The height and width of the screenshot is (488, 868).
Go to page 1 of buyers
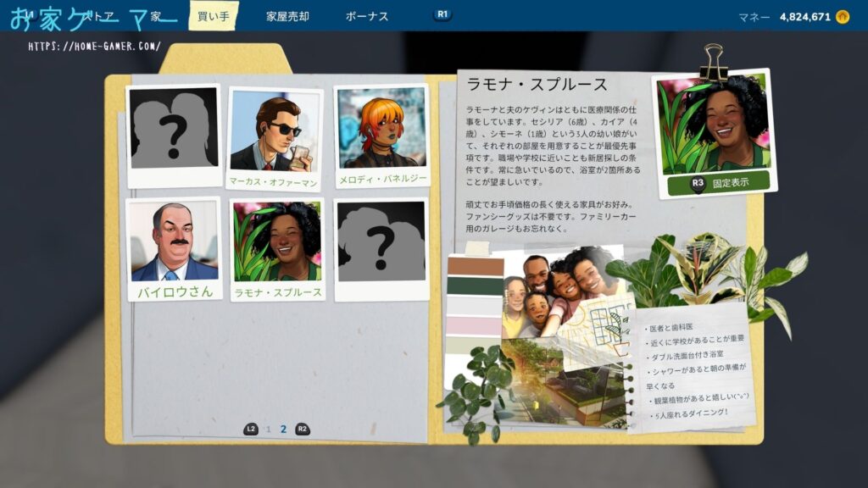point(269,429)
